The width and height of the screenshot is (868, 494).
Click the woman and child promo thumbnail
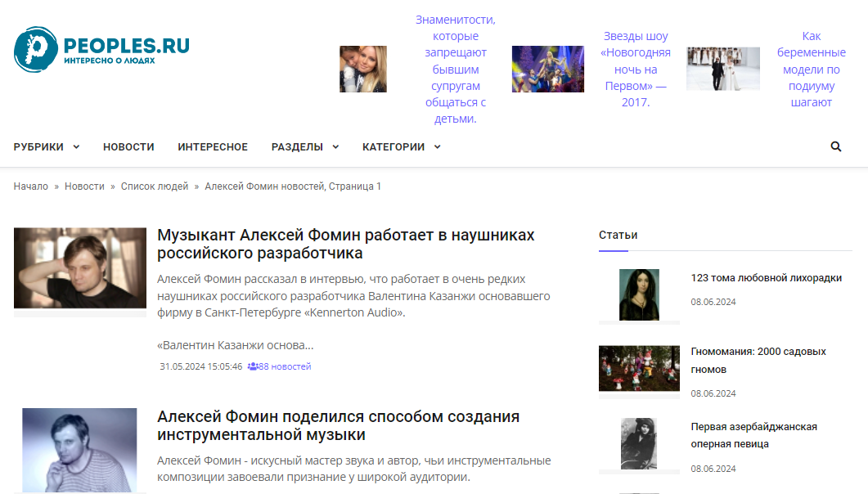pyautogui.click(x=363, y=70)
